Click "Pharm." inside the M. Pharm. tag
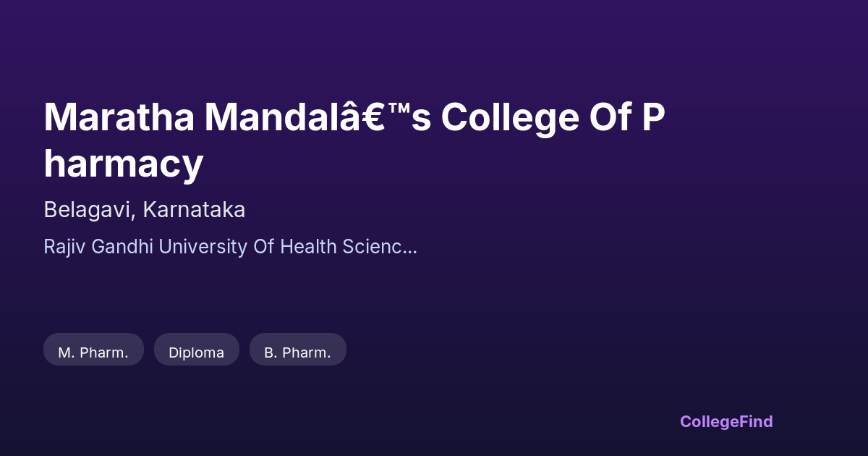 tap(106, 352)
